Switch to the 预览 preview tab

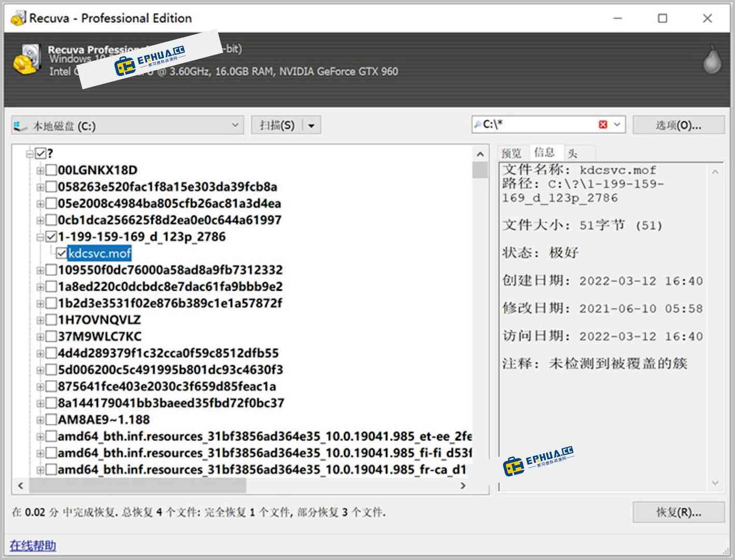point(512,152)
